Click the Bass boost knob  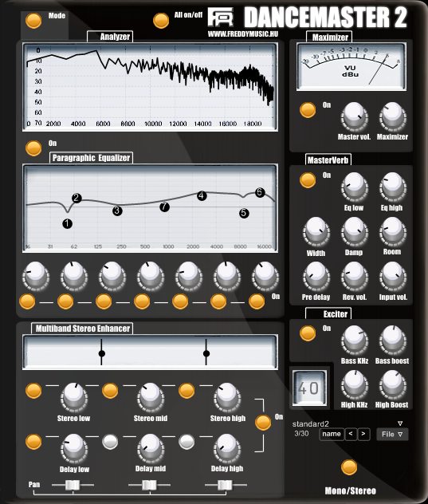pyautogui.click(x=392, y=340)
